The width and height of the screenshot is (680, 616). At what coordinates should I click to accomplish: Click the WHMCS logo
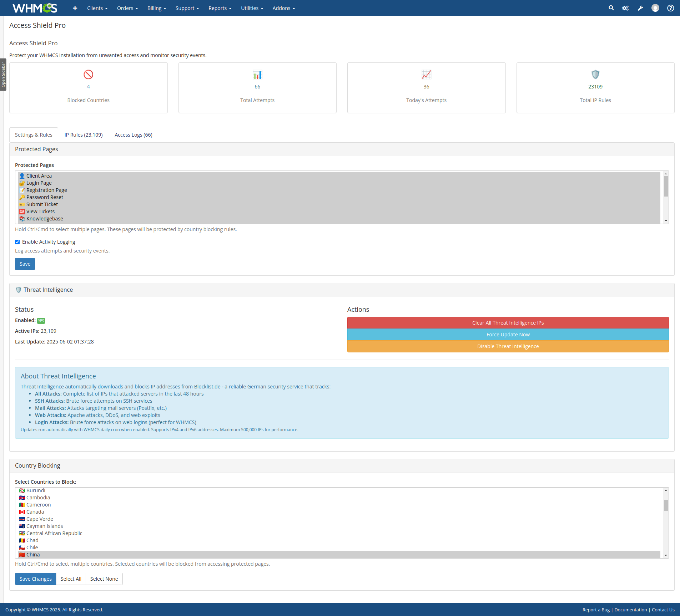pos(35,8)
